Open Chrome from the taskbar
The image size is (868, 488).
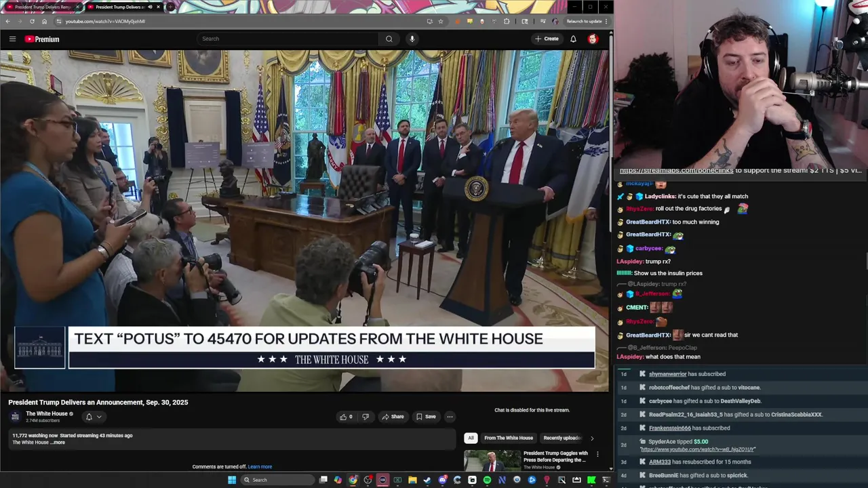tap(353, 480)
